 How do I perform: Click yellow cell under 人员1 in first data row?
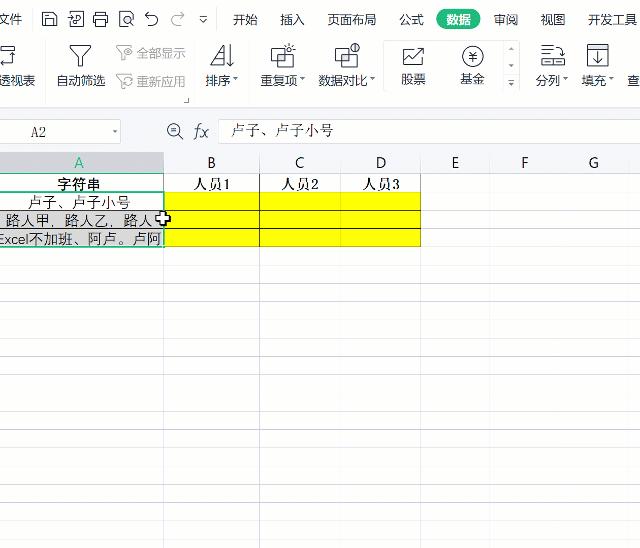click(x=211, y=202)
